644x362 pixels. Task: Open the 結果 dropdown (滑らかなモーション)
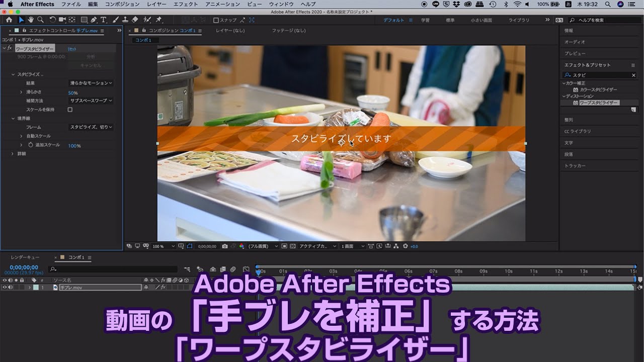tap(91, 83)
